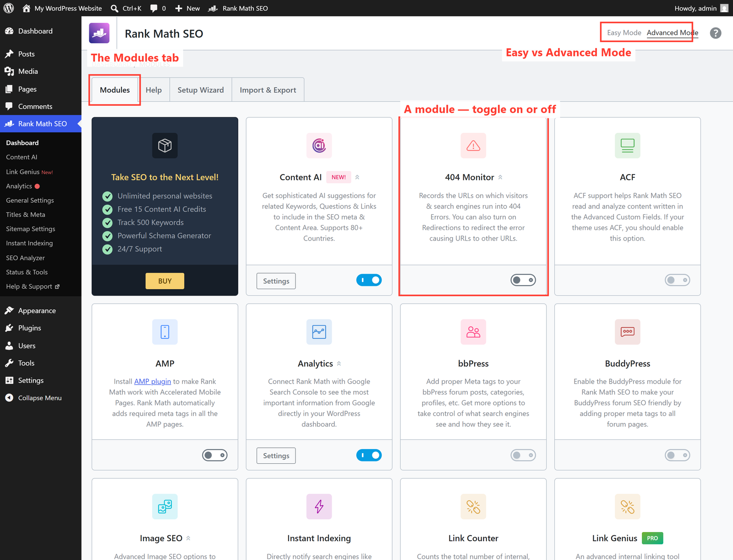Click the Rank Math SEO purple logo
This screenshot has height=560, width=733.
pyautogui.click(x=99, y=33)
